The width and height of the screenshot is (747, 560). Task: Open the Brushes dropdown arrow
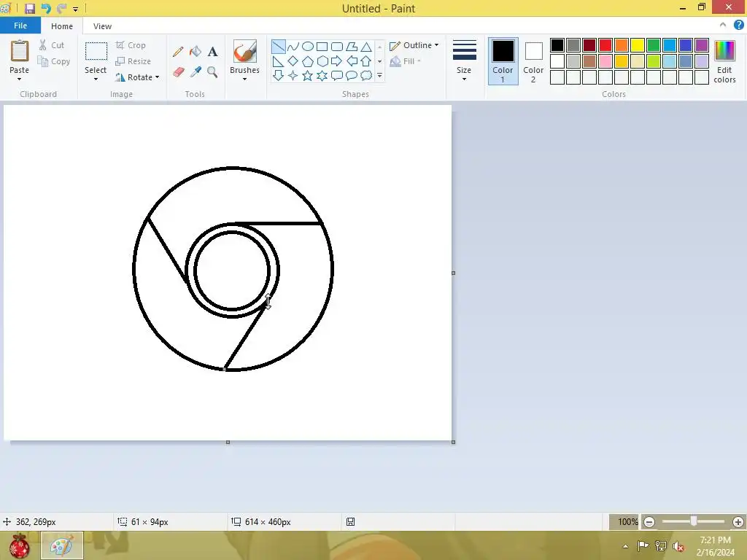tap(244, 79)
